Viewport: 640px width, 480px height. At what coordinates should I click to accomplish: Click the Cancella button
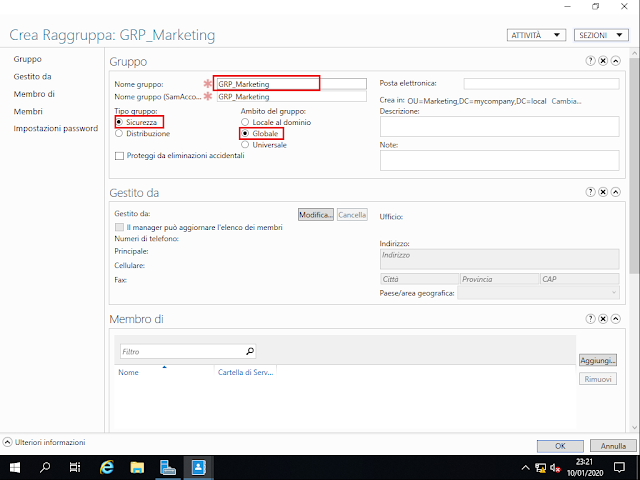pyautogui.click(x=352, y=215)
